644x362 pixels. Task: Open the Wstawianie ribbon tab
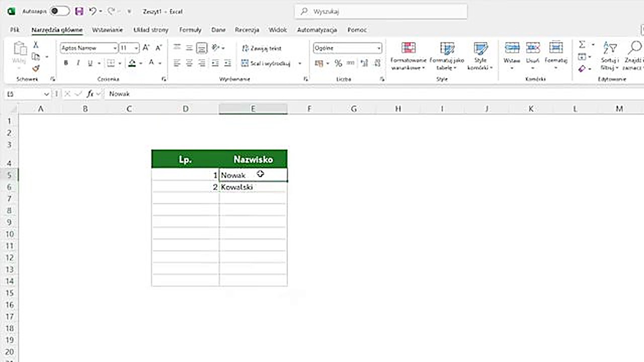107,30
